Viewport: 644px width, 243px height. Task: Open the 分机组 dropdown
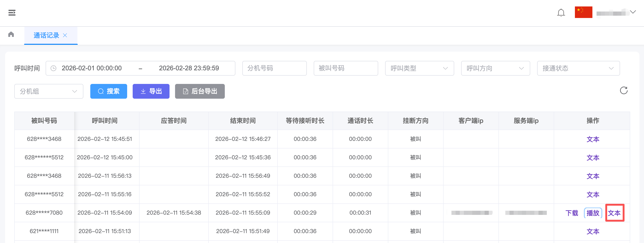pos(49,91)
